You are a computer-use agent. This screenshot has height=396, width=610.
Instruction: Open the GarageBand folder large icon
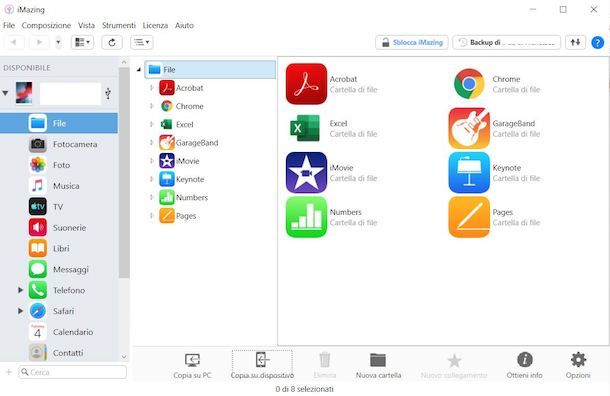click(469, 128)
